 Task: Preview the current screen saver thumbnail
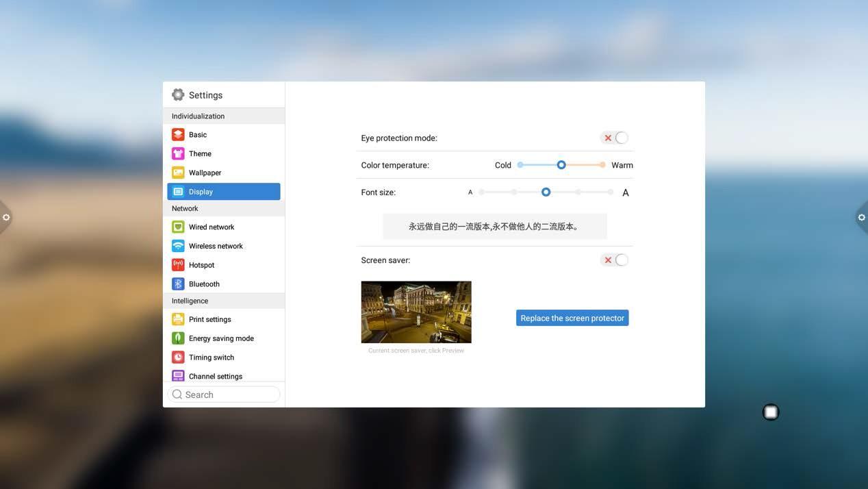pyautogui.click(x=416, y=312)
